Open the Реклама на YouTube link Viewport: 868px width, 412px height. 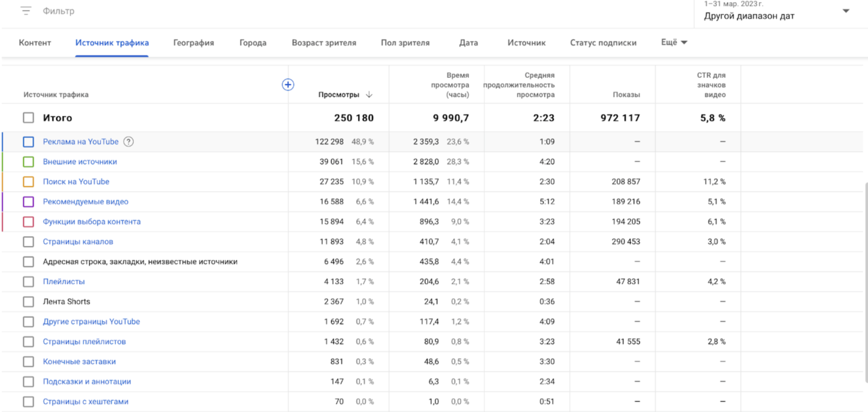pos(81,142)
